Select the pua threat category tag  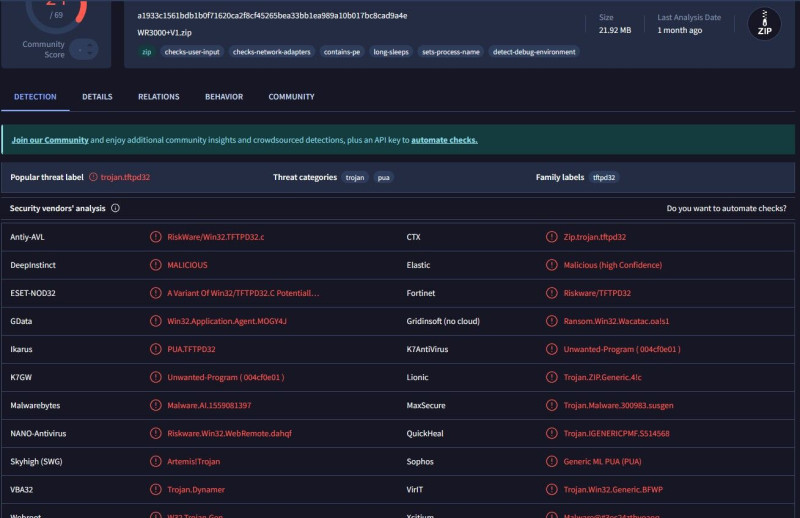coord(383,178)
